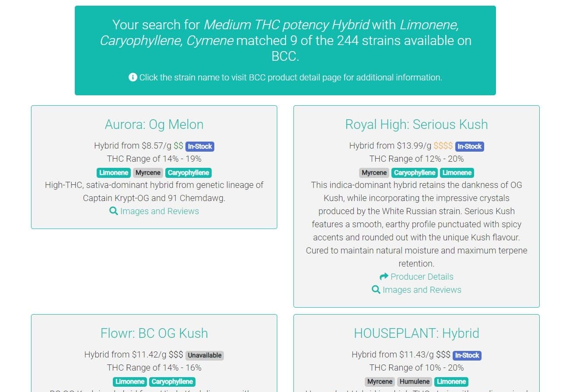Click the arrow icon beside Producer Details

pos(384,277)
